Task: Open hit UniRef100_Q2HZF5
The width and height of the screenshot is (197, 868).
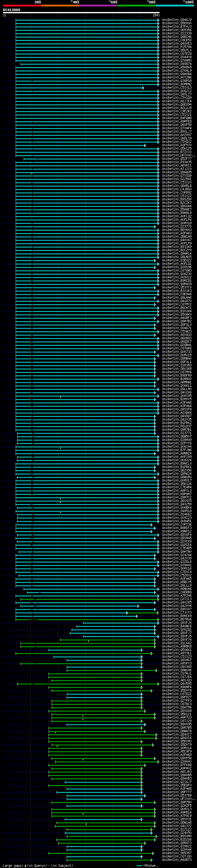Action: click(177, 806)
